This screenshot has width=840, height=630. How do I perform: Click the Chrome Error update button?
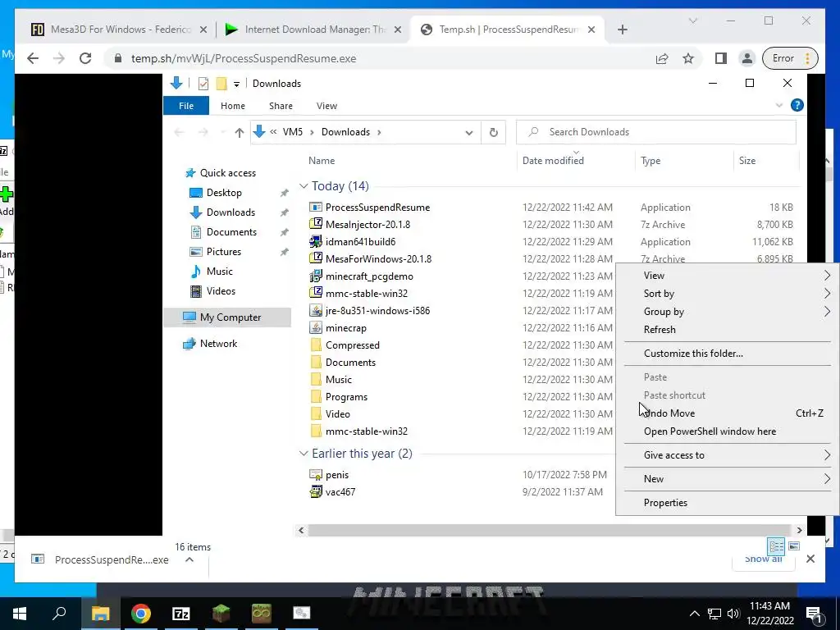[790, 58]
